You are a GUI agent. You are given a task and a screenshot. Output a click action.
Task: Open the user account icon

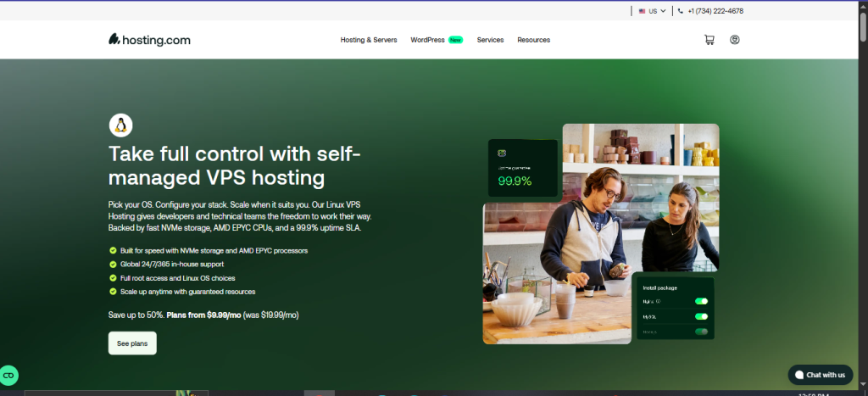pyautogui.click(x=735, y=40)
